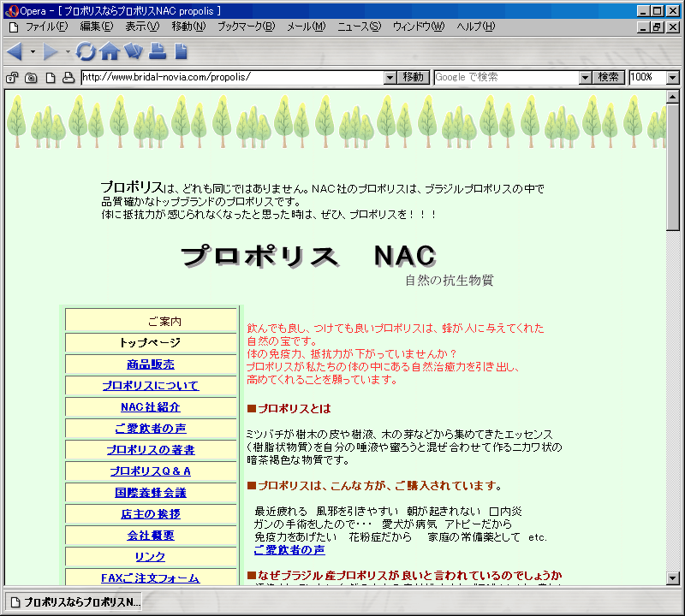The width and height of the screenshot is (685, 616).
Task: Click the トップページ menu cell
Action: click(x=151, y=343)
